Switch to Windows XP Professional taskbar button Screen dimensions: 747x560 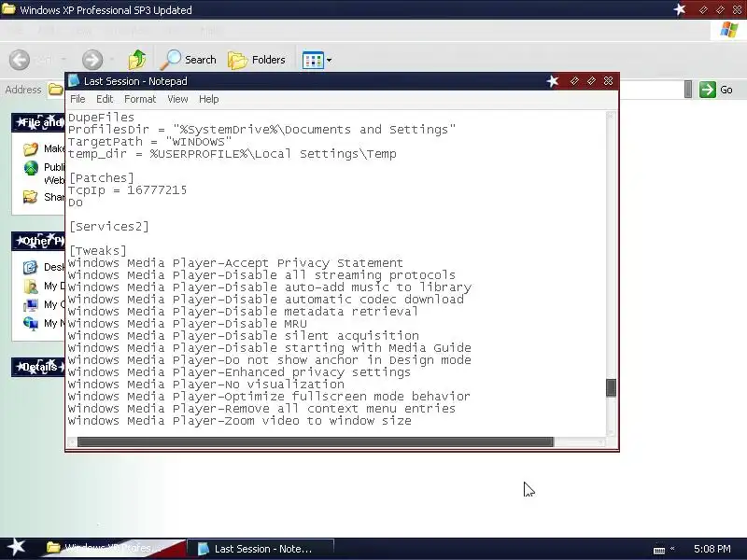coord(112,548)
